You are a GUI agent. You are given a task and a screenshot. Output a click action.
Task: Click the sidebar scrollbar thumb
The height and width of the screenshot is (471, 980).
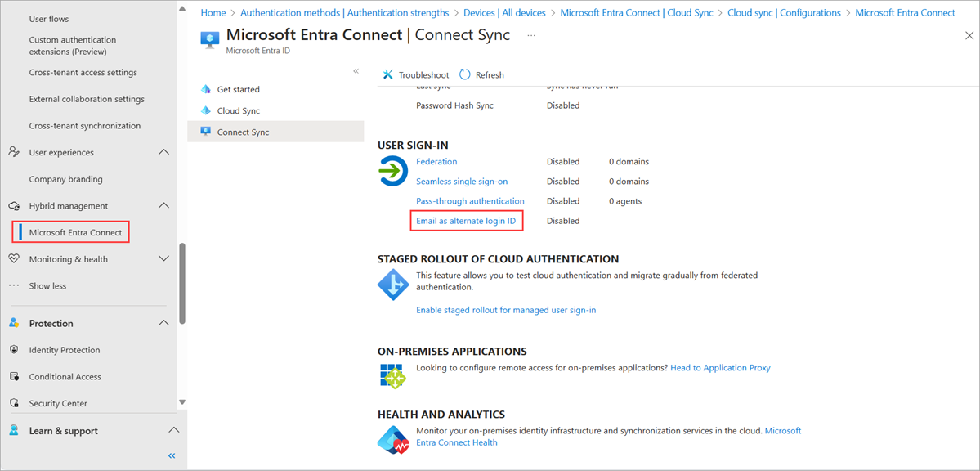(182, 284)
